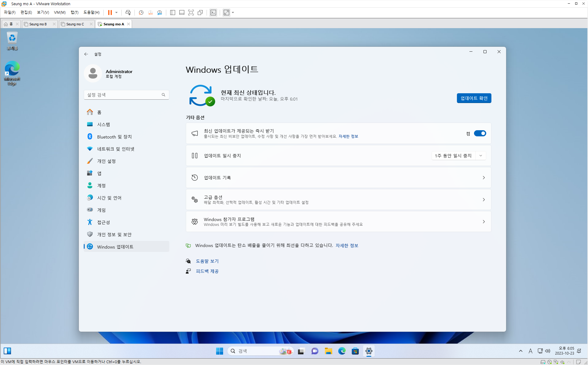Click the take snapshot toolbar icon
The height and width of the screenshot is (365, 588).
[x=141, y=13]
